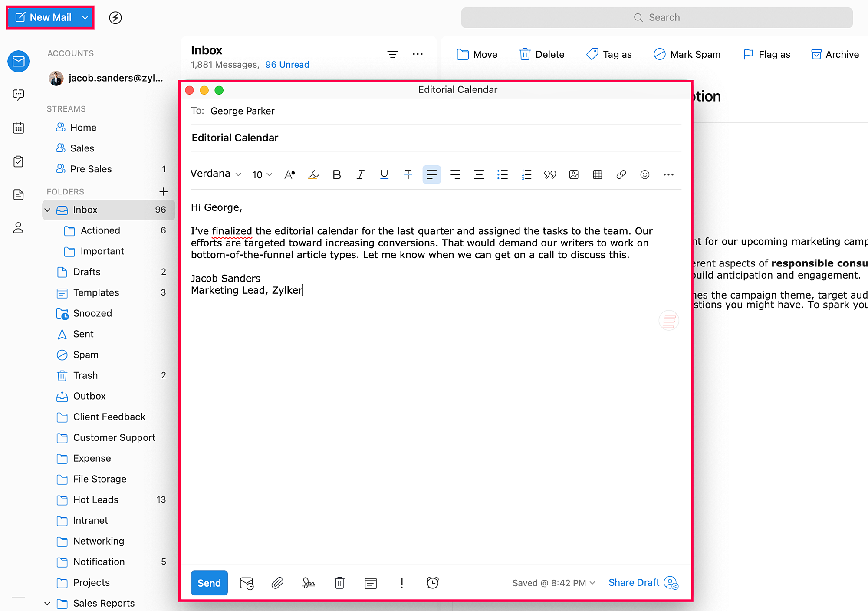Click the blockquote quotation marks icon
The width and height of the screenshot is (868, 611).
point(550,174)
